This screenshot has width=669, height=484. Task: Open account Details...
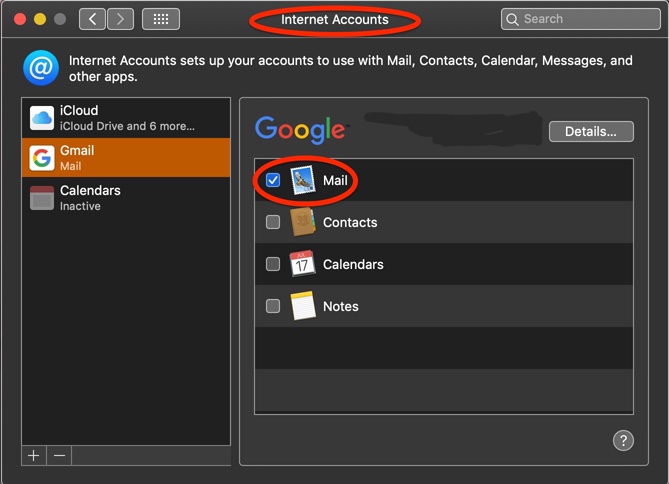tap(591, 131)
